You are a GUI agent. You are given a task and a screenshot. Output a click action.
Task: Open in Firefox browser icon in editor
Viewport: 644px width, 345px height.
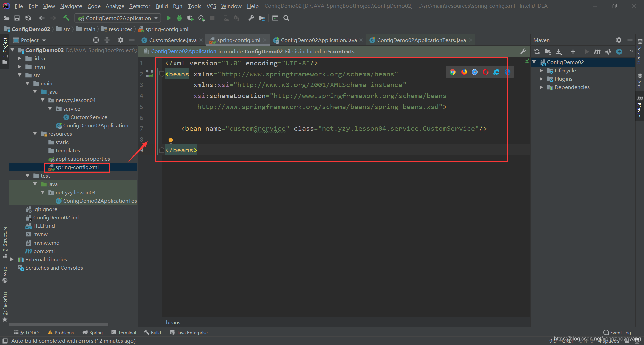coord(464,72)
